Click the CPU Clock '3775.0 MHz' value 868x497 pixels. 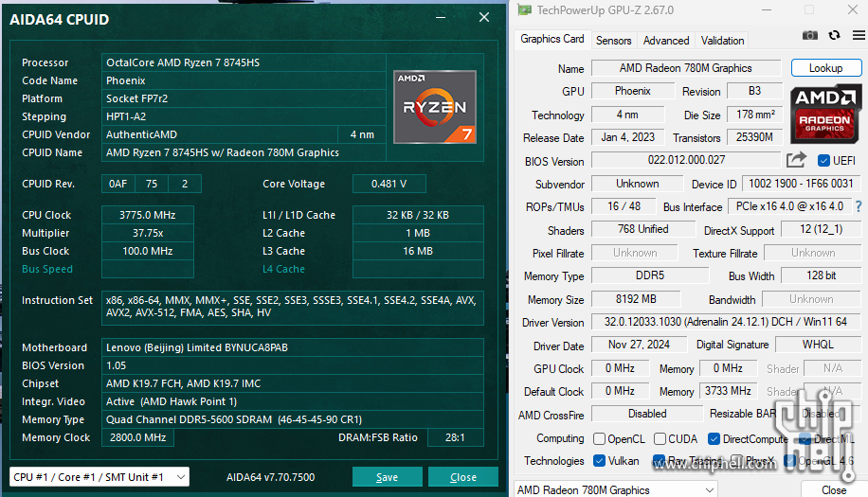148,215
